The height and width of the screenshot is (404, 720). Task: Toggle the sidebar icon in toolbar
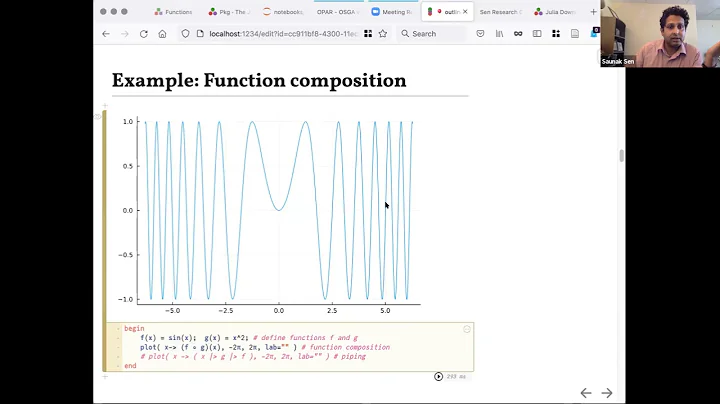click(537, 34)
